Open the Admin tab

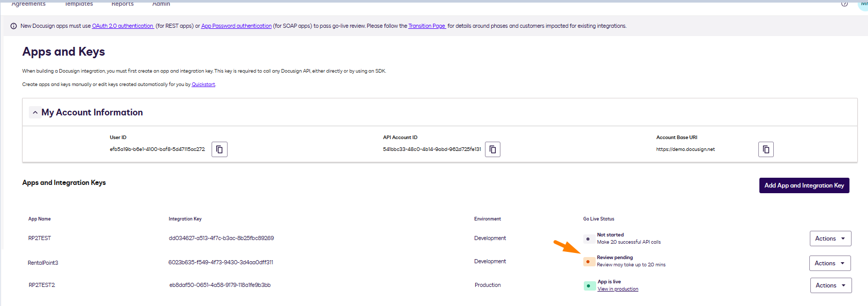[161, 4]
